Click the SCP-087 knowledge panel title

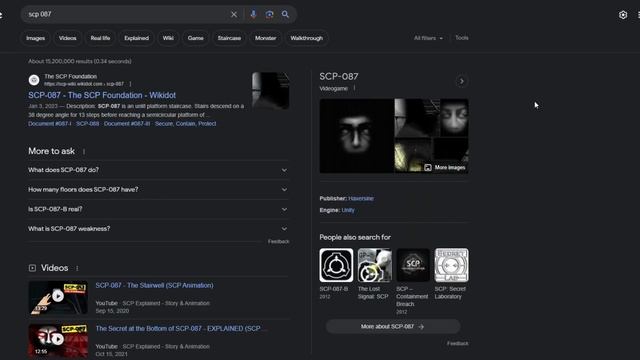point(339,76)
